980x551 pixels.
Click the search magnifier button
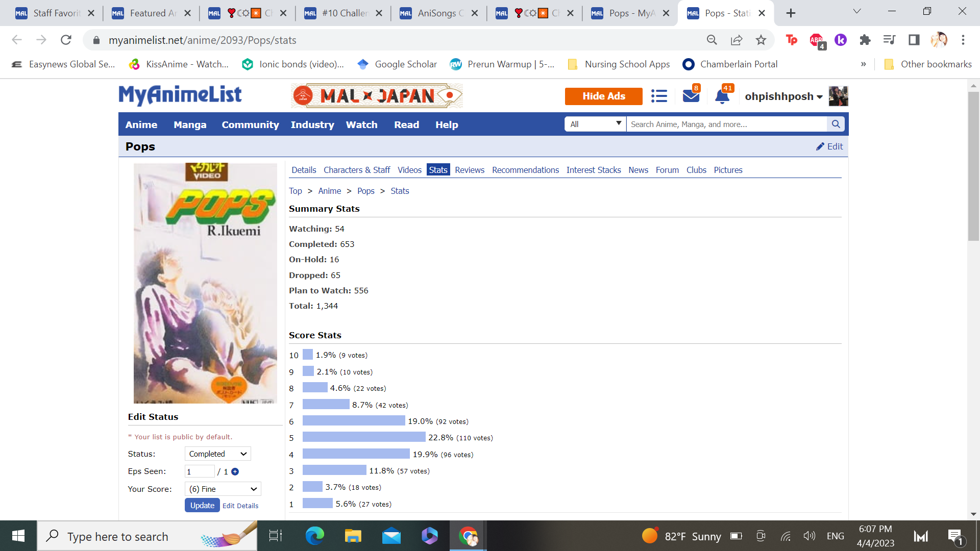pyautogui.click(x=836, y=124)
